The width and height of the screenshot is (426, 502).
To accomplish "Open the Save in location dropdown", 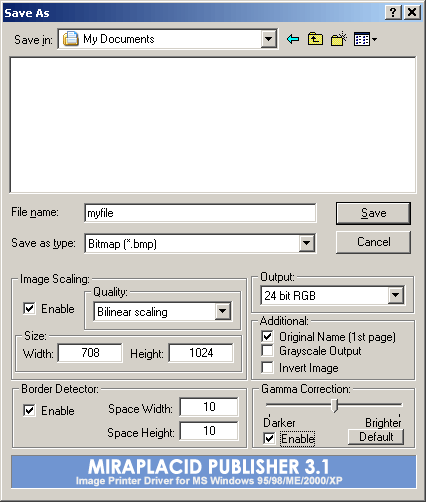I will coord(269,39).
